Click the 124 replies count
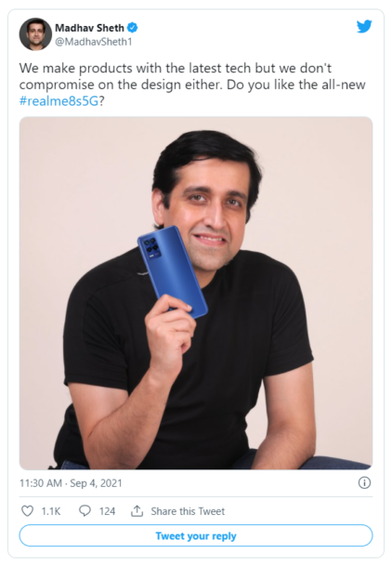This screenshot has height=567, width=392. tap(108, 511)
